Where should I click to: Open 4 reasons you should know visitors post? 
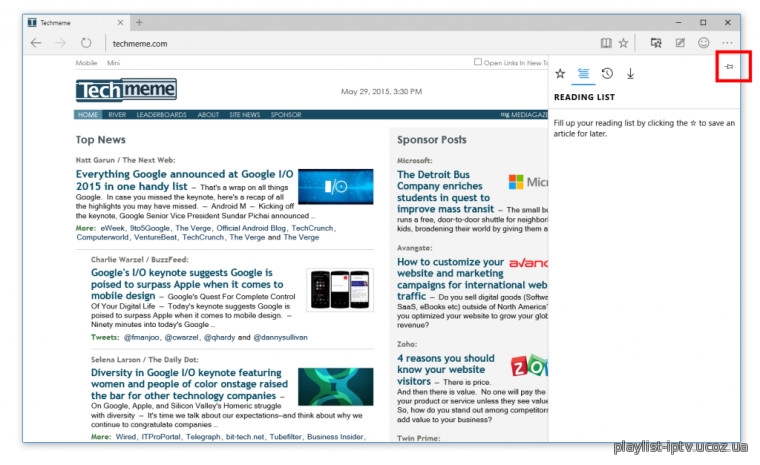[x=445, y=369]
